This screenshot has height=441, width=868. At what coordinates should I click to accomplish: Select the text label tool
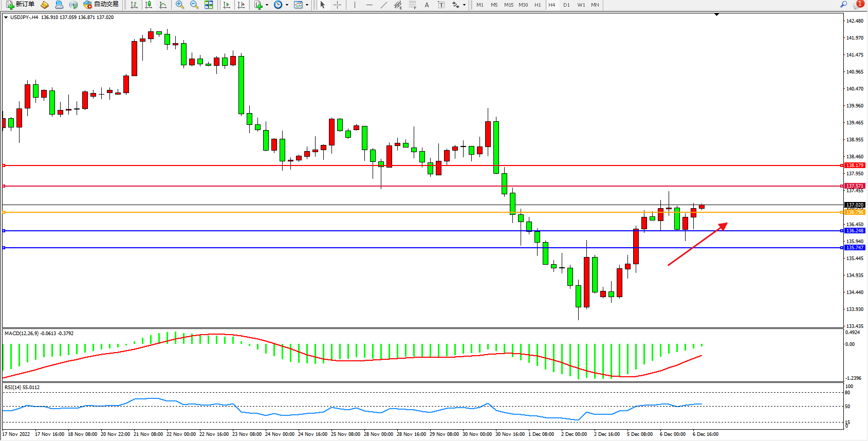[441, 5]
